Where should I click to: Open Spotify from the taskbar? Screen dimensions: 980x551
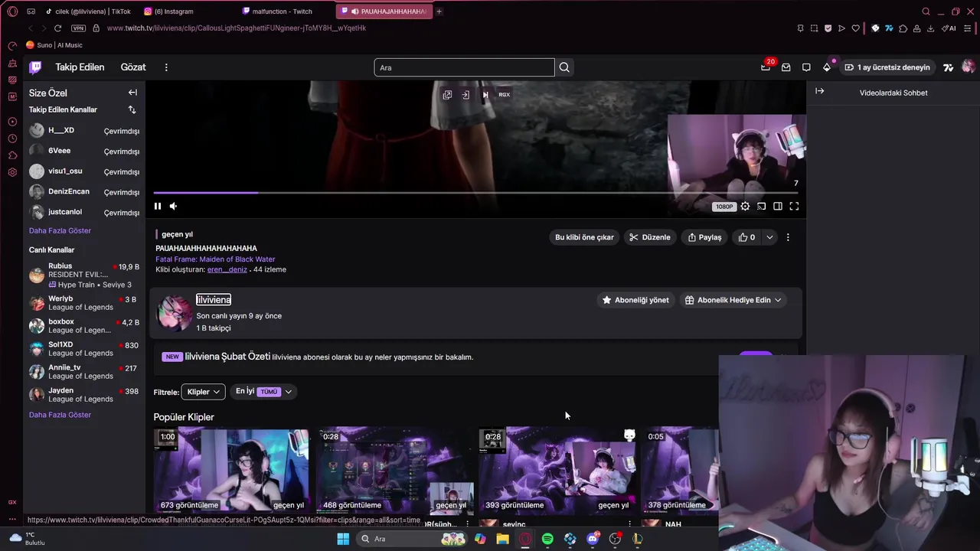tap(547, 539)
